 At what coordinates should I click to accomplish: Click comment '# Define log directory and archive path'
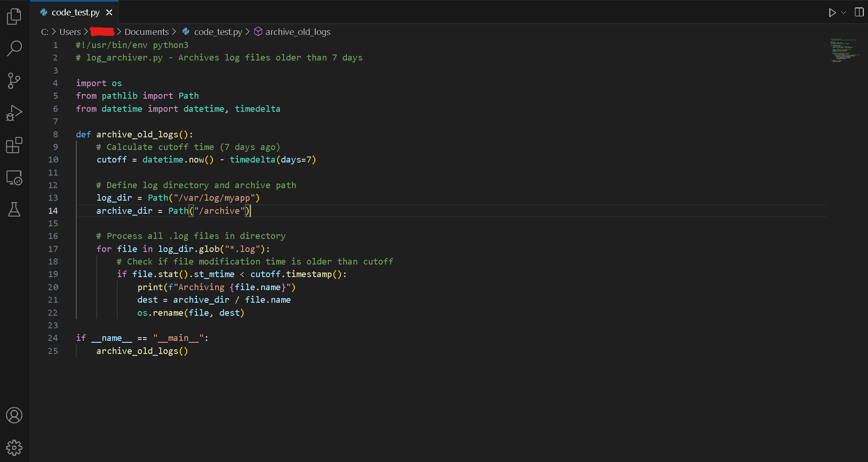[x=196, y=185]
